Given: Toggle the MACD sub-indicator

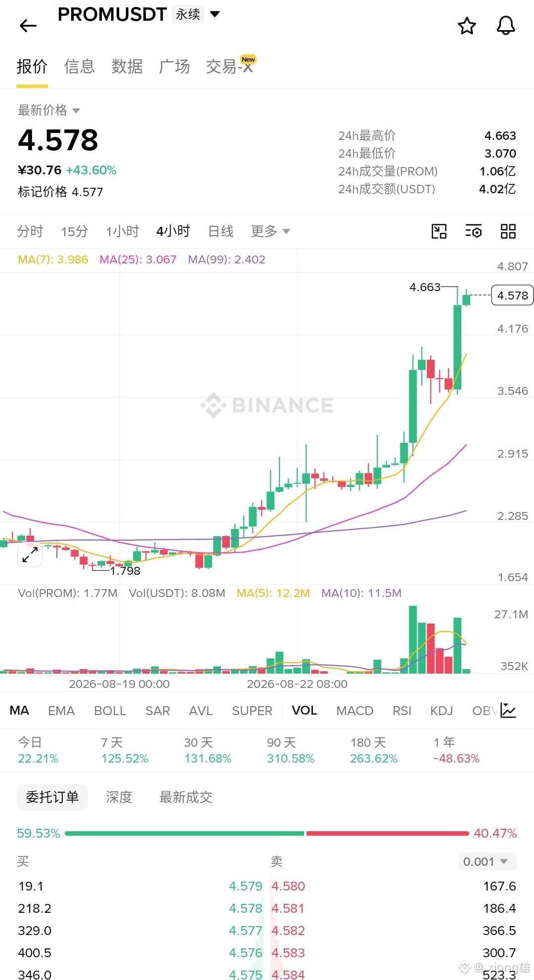Looking at the screenshot, I should click(x=355, y=711).
